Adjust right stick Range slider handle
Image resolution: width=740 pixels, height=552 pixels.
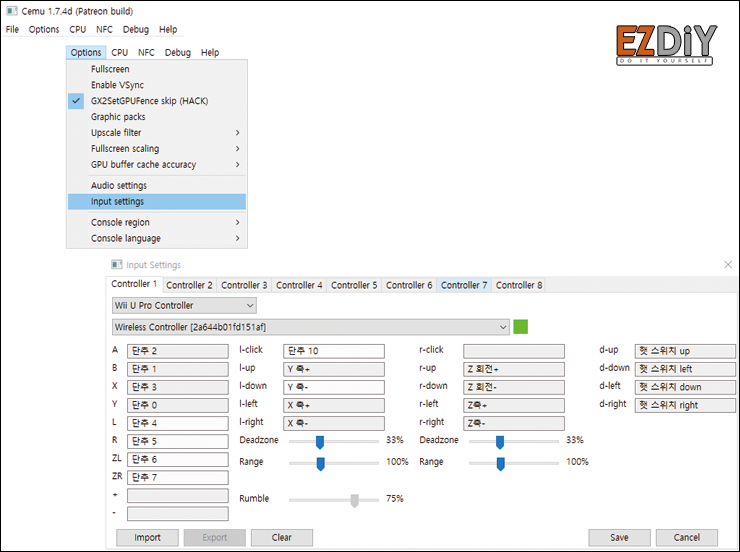click(x=501, y=464)
